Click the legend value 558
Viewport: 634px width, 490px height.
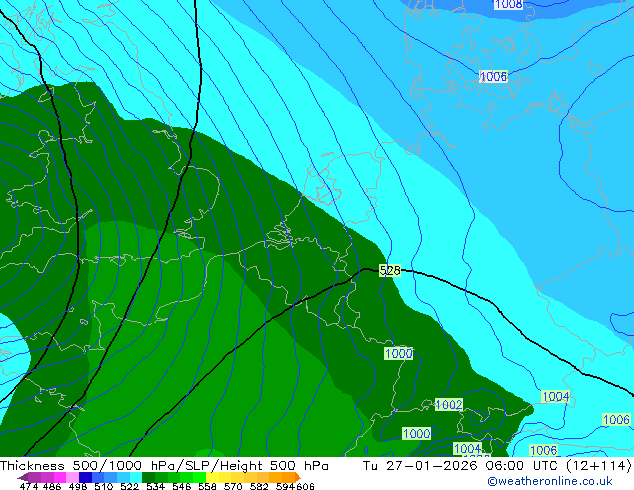coord(207,486)
